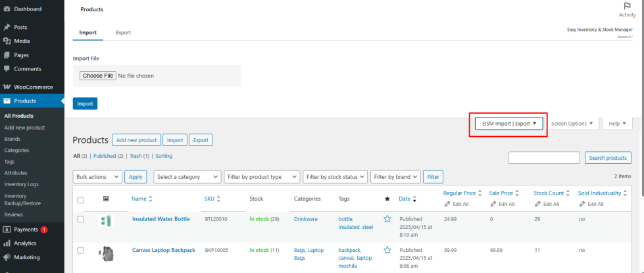Click the Sale Price Edit All pencil
This screenshot has height=273, width=644.
493,204
